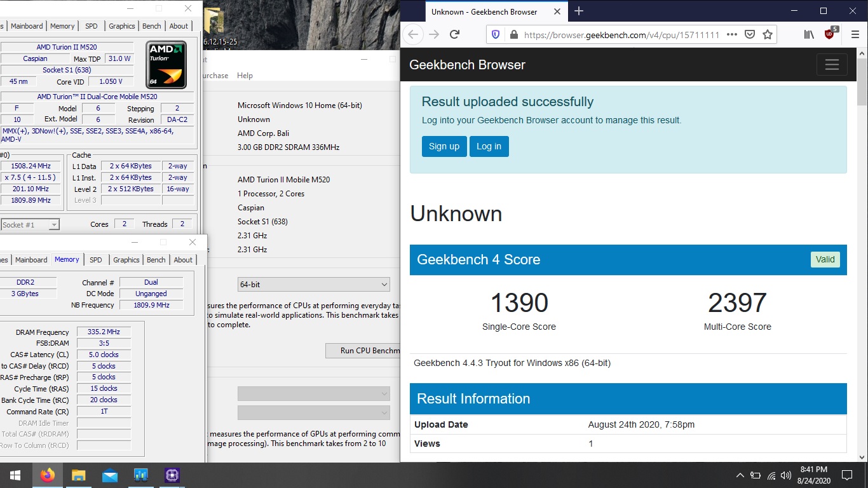Click the upload date August 24th 2020

(x=641, y=424)
